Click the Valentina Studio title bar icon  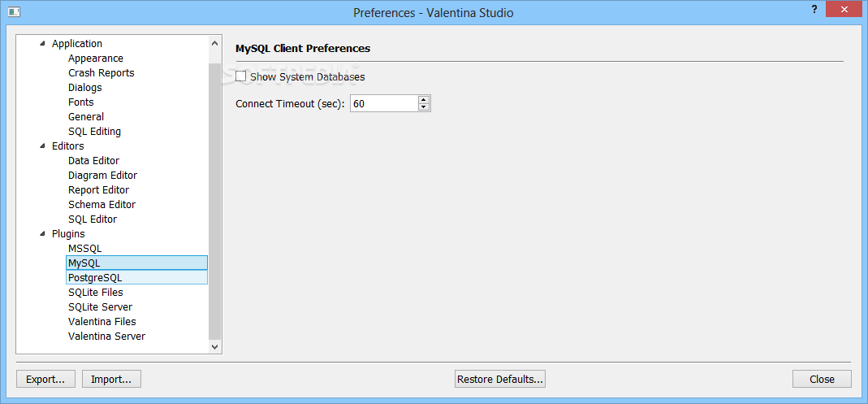(15, 11)
